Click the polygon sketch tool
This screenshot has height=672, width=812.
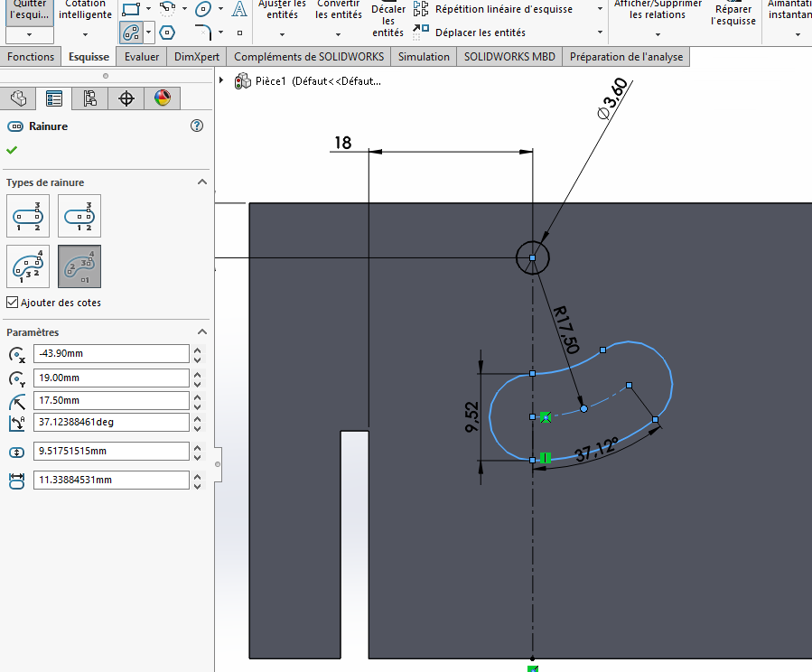click(x=167, y=33)
